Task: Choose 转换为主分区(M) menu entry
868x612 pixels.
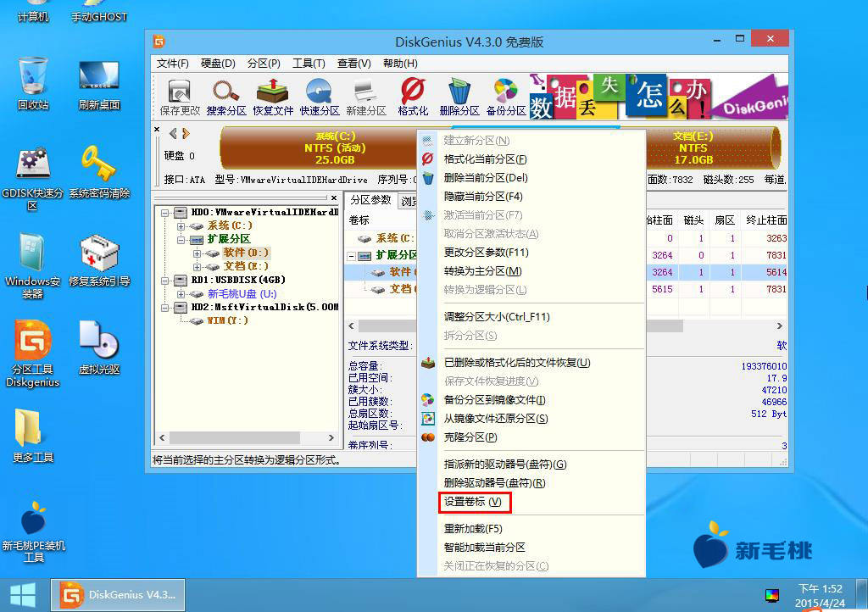Action: (x=531, y=271)
